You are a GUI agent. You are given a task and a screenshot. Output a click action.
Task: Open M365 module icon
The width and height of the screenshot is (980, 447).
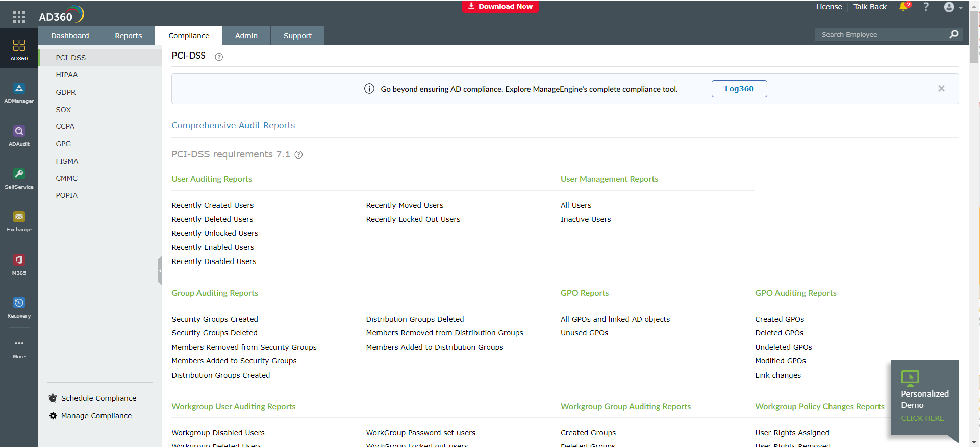point(19,264)
